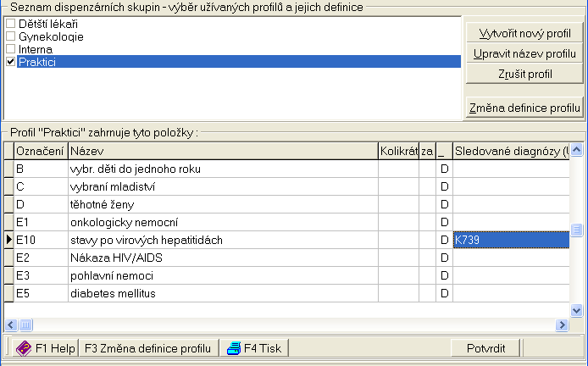Image resolution: width=588 pixels, height=366 pixels.
Task: Click F3 Změna definice profilu toolbar button
Action: pyautogui.click(x=149, y=348)
